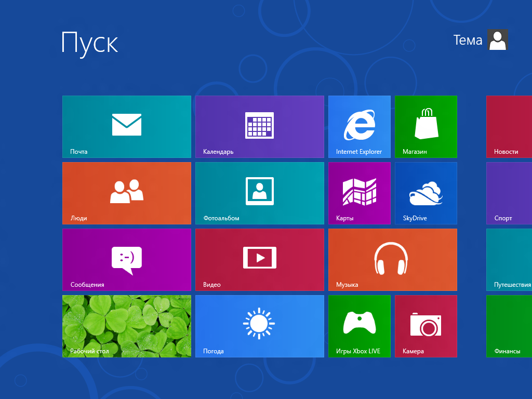
Task: Open the Спорт sports tile
Action: point(509,193)
